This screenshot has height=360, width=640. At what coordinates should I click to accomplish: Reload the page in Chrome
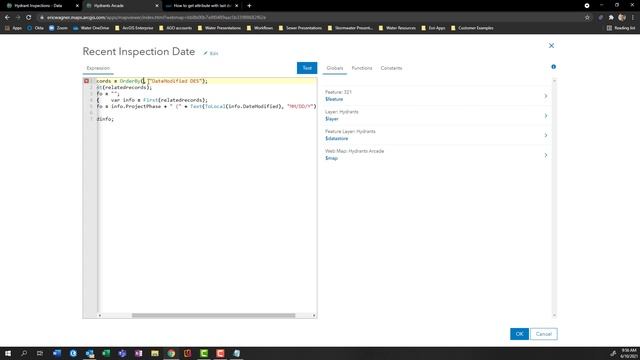(29, 18)
